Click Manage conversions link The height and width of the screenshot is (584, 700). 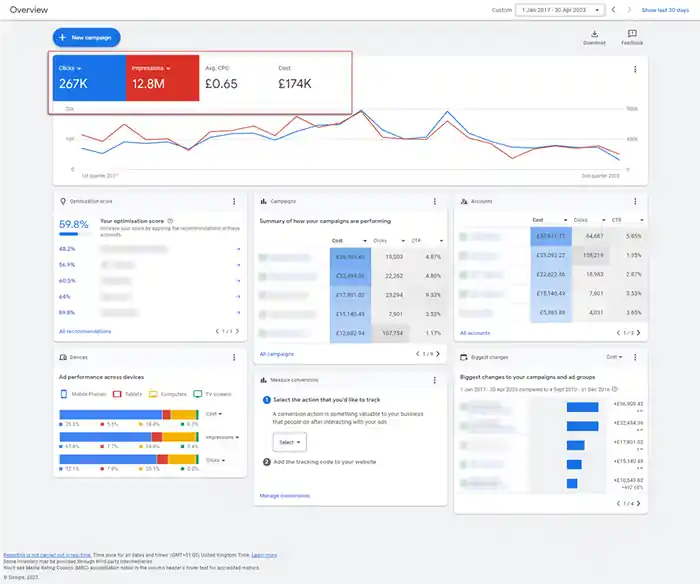(x=285, y=496)
